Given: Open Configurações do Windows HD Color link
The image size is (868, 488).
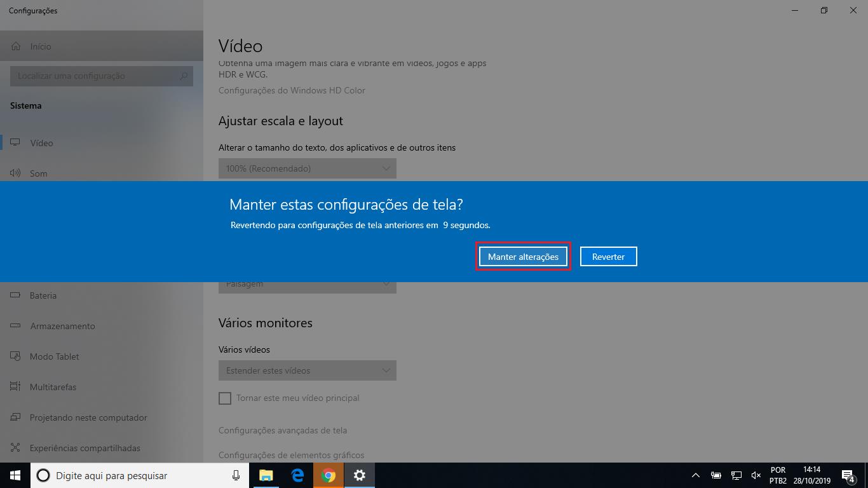Looking at the screenshot, I should pyautogui.click(x=292, y=90).
